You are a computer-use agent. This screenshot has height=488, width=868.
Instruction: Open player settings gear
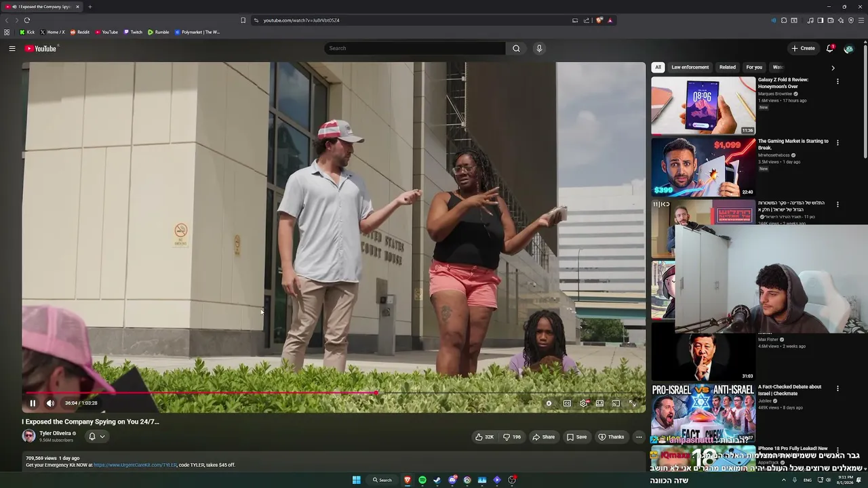click(x=583, y=403)
